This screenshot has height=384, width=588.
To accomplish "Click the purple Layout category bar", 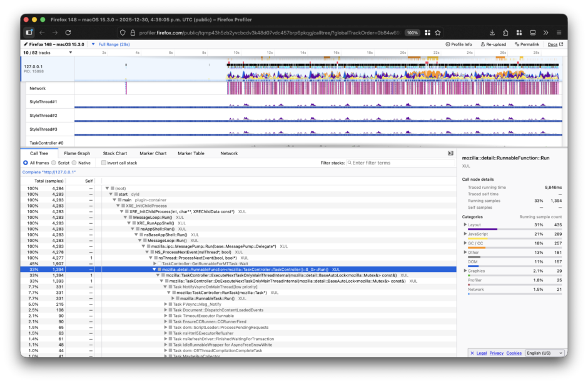I will click(482, 229).
